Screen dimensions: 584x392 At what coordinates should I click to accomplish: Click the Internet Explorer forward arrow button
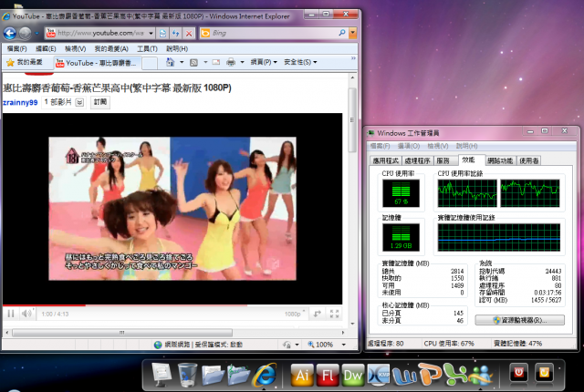click(25, 34)
